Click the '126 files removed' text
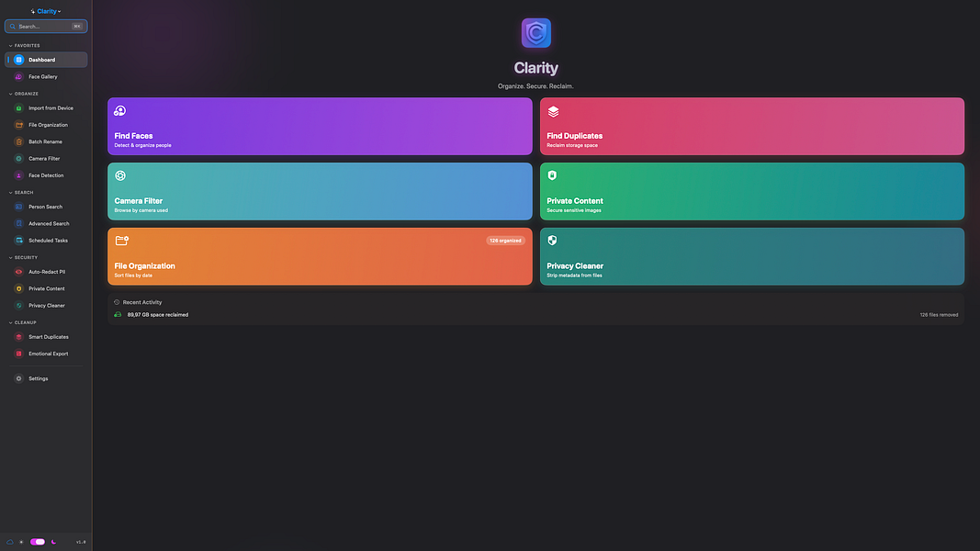The image size is (980, 551). tap(939, 315)
